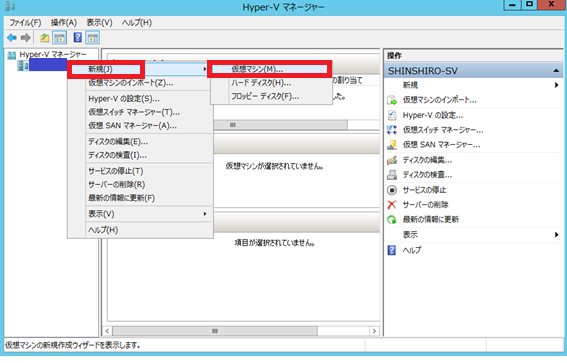The width and height of the screenshot is (567, 363).
Task: Select ディスクの編集(E)... in context menu
Action: tap(140, 142)
